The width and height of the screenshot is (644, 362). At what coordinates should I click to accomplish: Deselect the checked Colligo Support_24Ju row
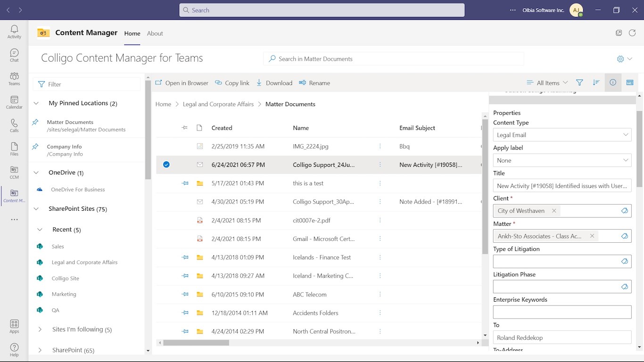166,165
